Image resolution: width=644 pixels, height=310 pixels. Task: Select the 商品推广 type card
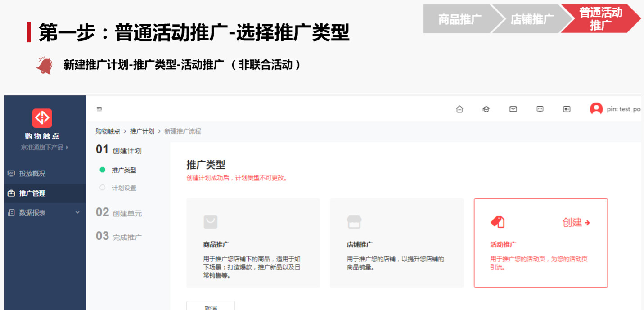[x=253, y=243]
